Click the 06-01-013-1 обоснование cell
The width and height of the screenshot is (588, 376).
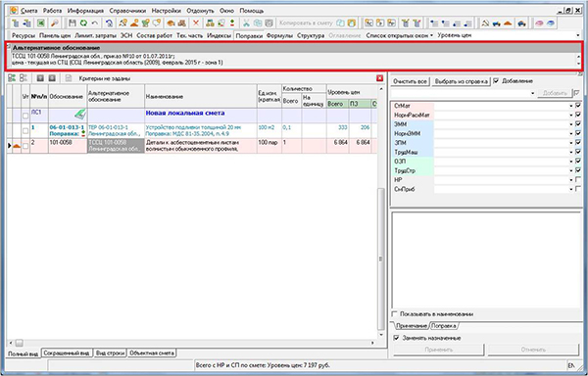68,130
